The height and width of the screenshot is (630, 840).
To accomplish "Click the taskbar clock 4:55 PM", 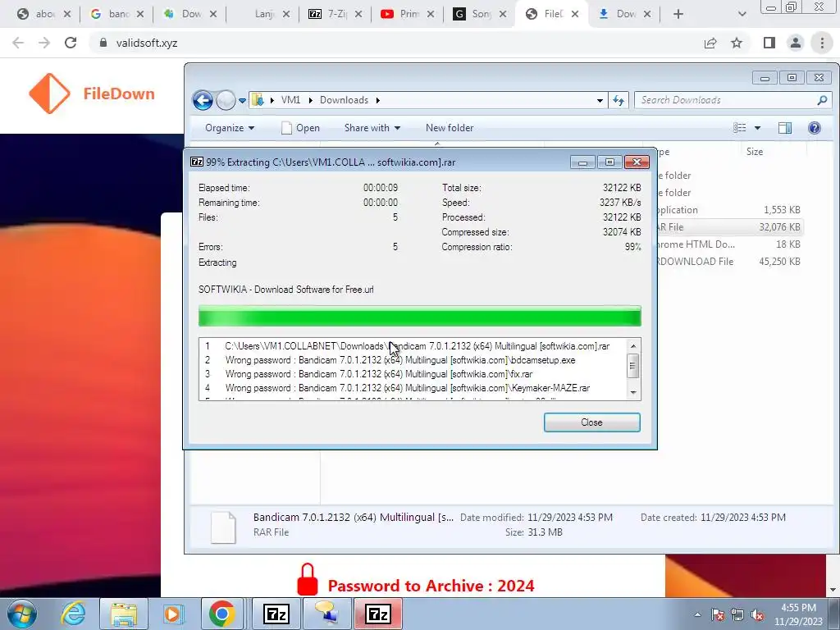I will pyautogui.click(x=798, y=614).
